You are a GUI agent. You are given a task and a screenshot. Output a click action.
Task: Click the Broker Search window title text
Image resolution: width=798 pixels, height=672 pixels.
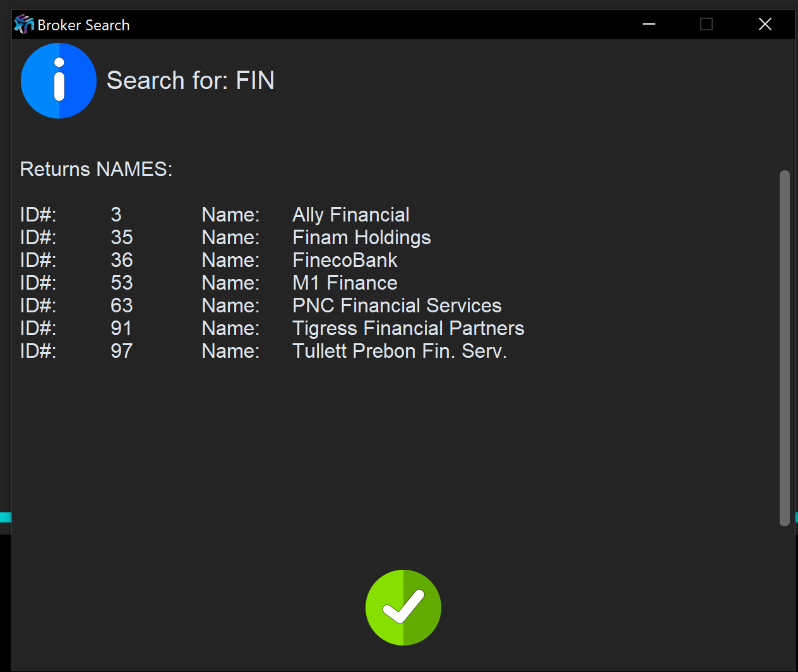(83, 25)
